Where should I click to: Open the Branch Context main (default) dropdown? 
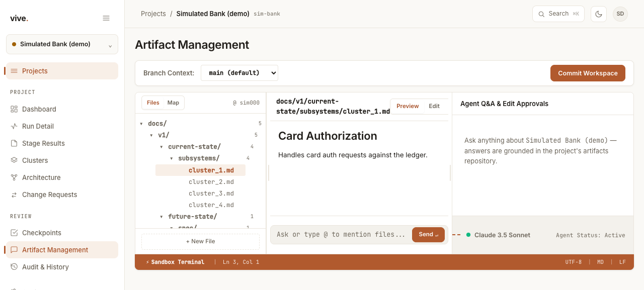pyautogui.click(x=239, y=73)
